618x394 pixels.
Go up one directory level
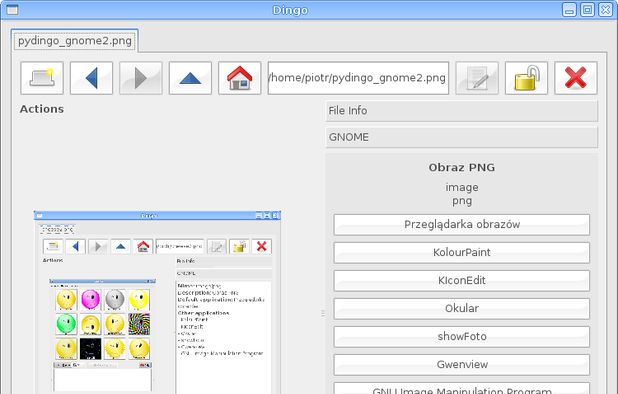[x=190, y=78]
